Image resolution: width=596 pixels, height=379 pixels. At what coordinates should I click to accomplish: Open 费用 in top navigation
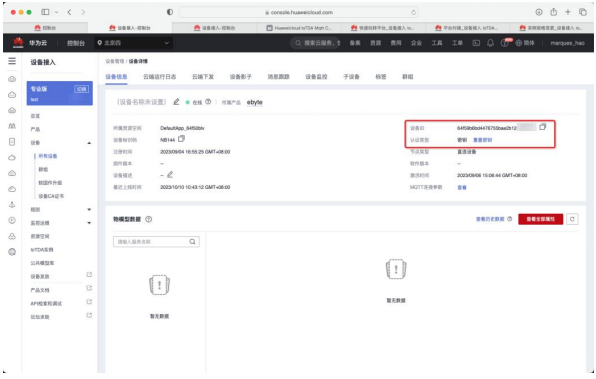[396, 43]
